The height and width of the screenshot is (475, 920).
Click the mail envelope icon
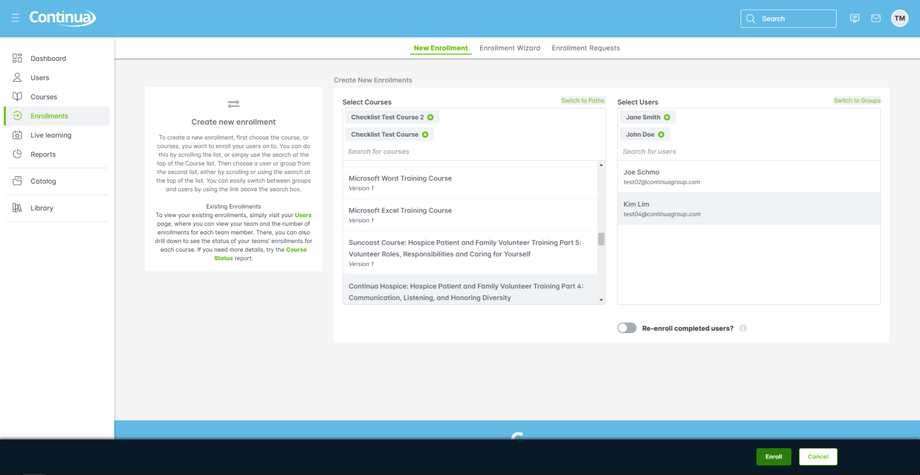click(x=875, y=18)
